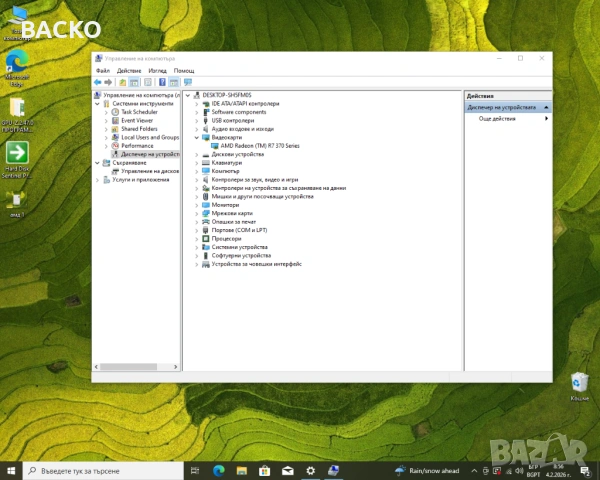Open the Recycle Bin desktop icon
600x480 pixels.
(578, 384)
